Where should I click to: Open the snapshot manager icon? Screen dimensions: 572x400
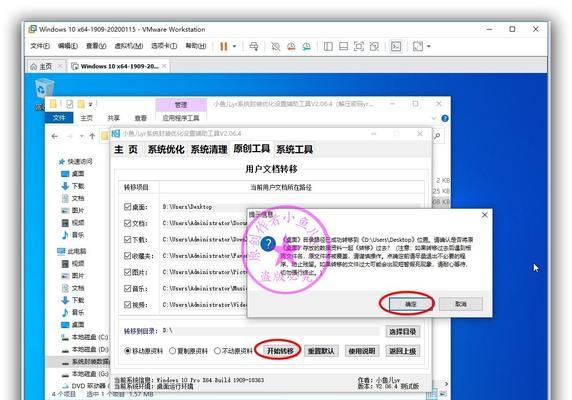pos(307,46)
